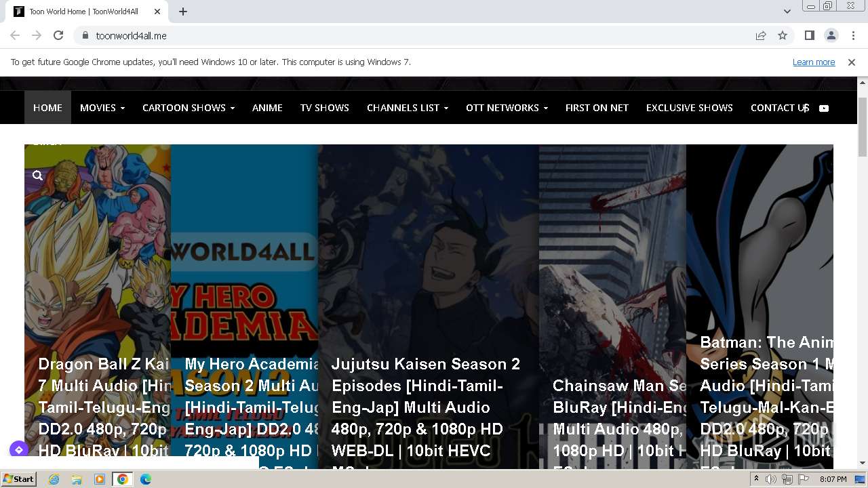Open the EXCLUSIVE SHOWS menu item
This screenshot has width=868, height=488.
tap(690, 108)
